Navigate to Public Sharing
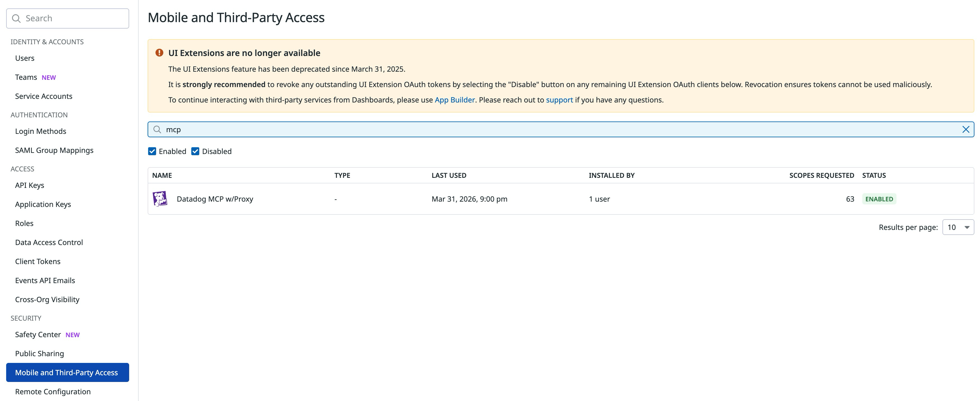The image size is (980, 401). 39,353
